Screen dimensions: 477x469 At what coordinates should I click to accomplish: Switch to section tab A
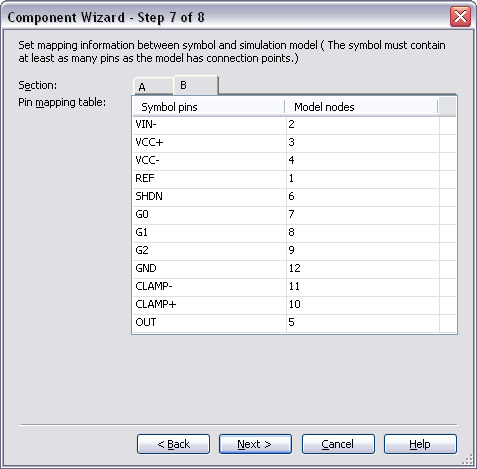click(153, 87)
